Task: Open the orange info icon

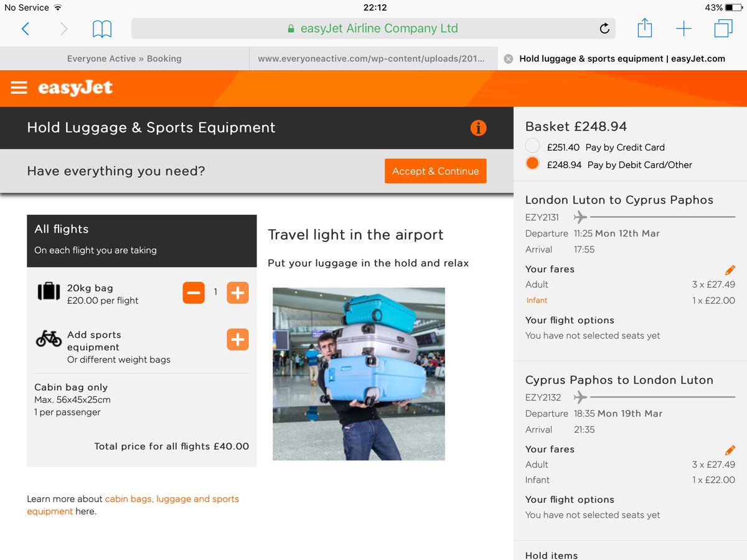Action: tap(478, 128)
